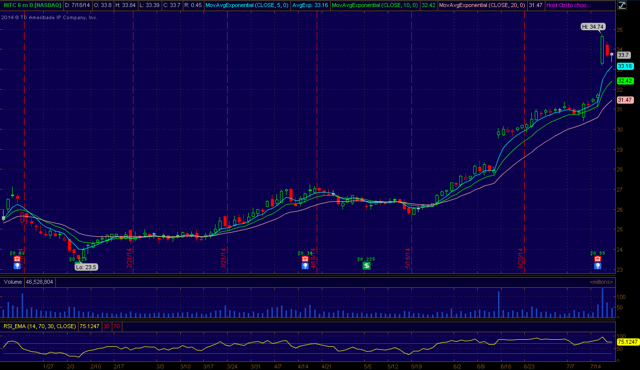Click the Hi: 34.74 price bubble
This screenshot has height=370, width=640.
point(593,27)
